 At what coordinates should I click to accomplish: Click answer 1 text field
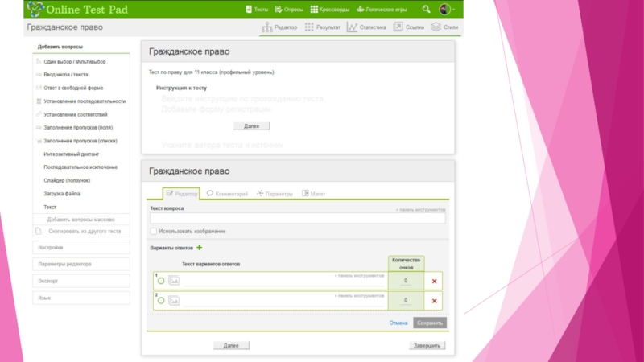[x=284, y=282]
